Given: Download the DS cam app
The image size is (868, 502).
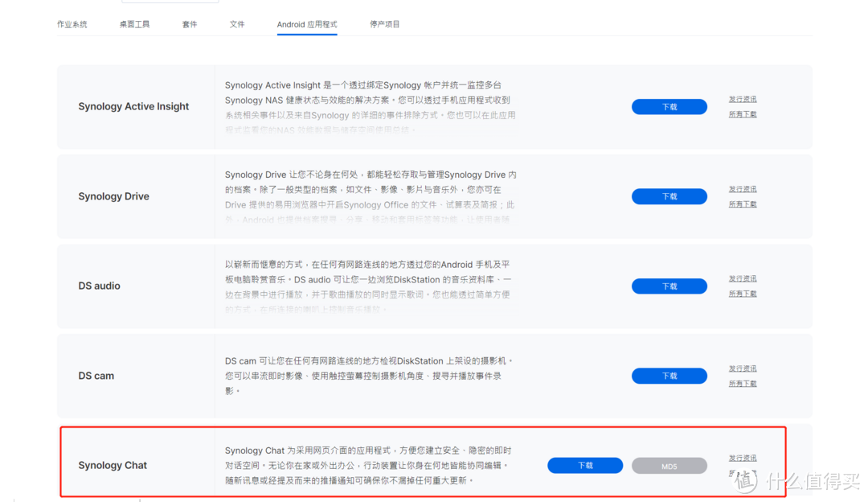Looking at the screenshot, I should pyautogui.click(x=669, y=375).
